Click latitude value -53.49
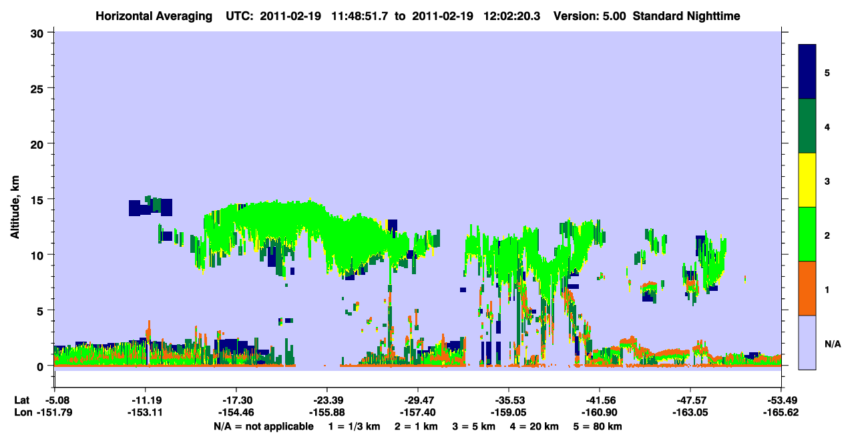The height and width of the screenshot is (445, 868). (x=781, y=400)
